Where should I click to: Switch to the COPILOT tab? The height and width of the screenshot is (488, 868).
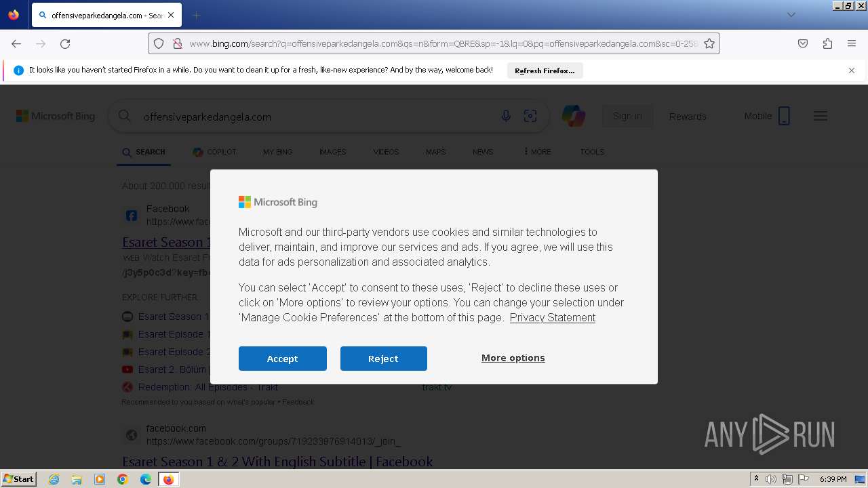point(214,152)
